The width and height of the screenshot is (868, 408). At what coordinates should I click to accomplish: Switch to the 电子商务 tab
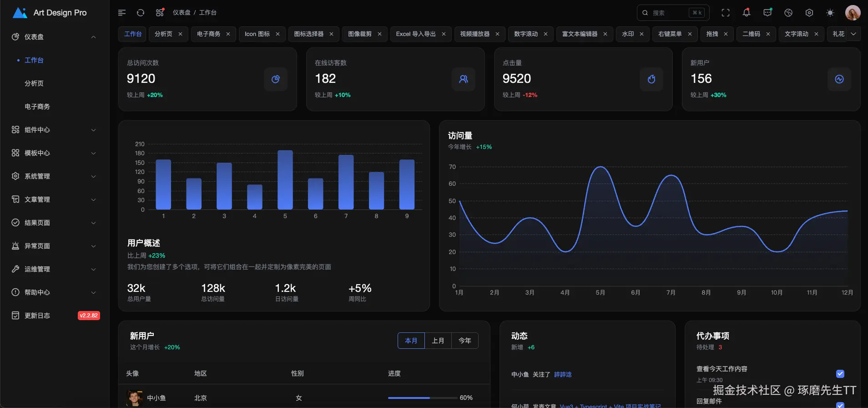(208, 34)
